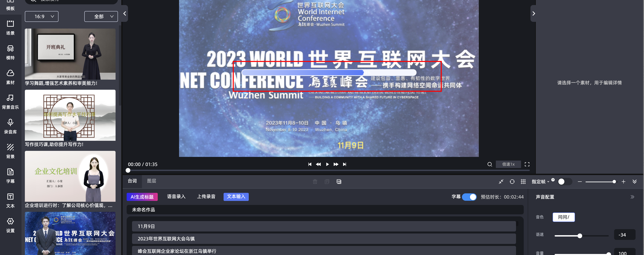Enter fullscreen preview mode
This screenshot has height=255, width=644.
pos(527,164)
